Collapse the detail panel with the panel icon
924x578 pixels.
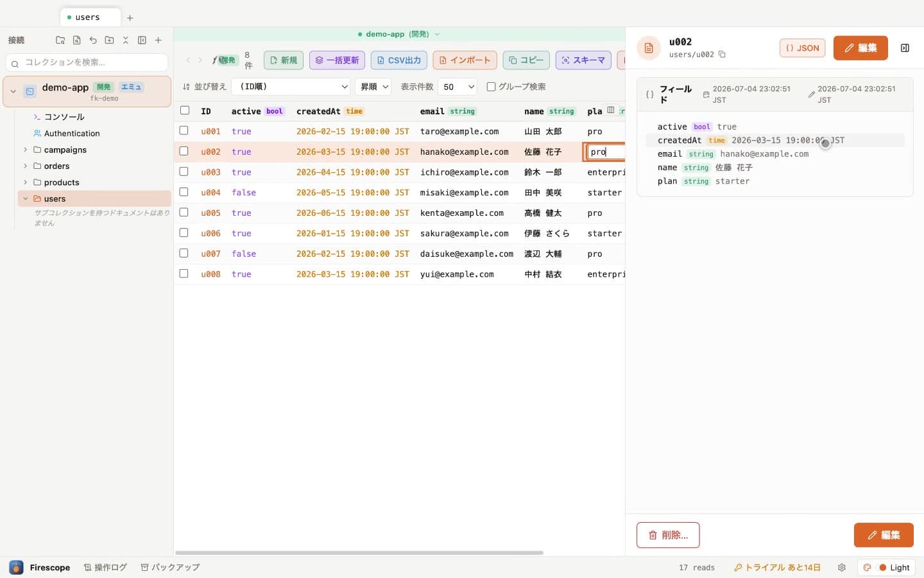(905, 48)
